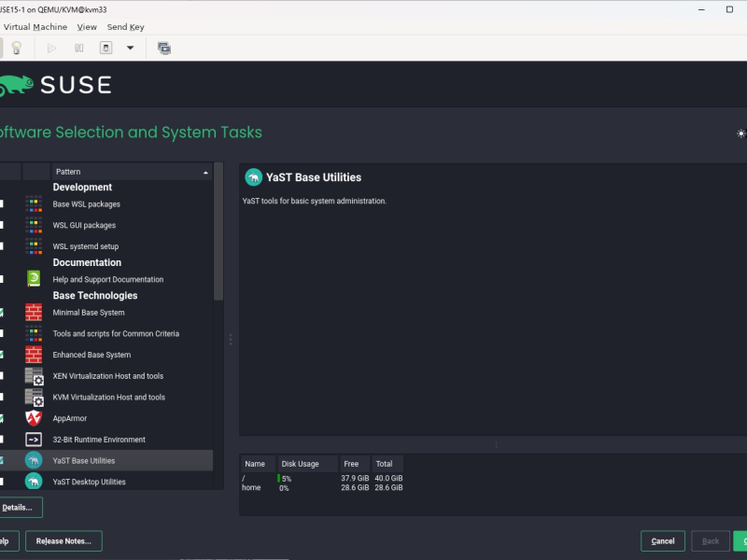Shut down the VM with the power icon
Viewport: 747px width, 560px height.
[x=106, y=48]
